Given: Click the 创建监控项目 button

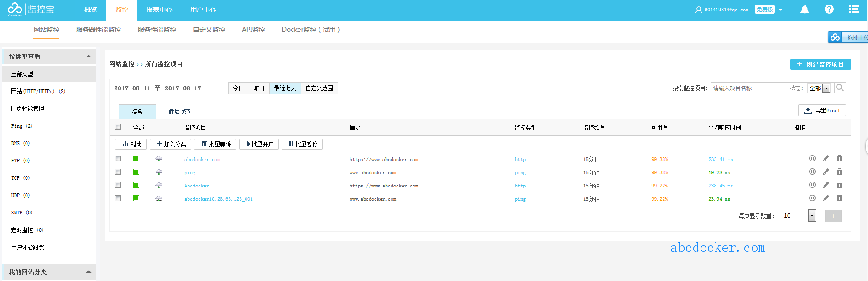Looking at the screenshot, I should tap(820, 64).
